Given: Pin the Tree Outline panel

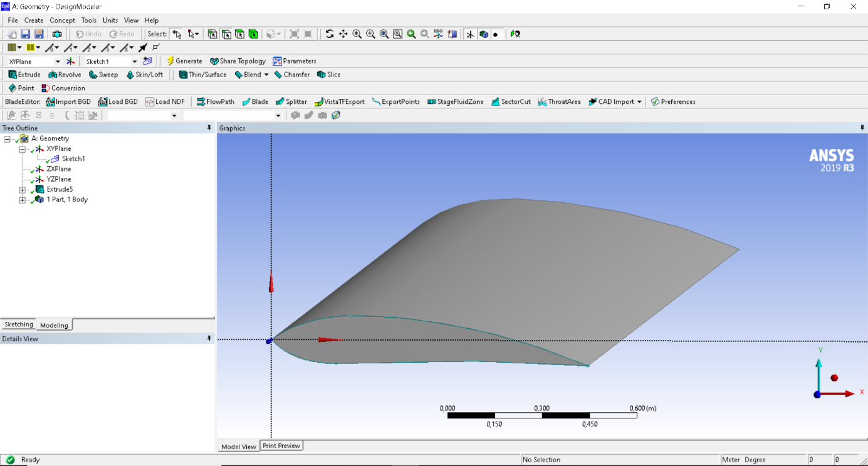Looking at the screenshot, I should tap(209, 128).
